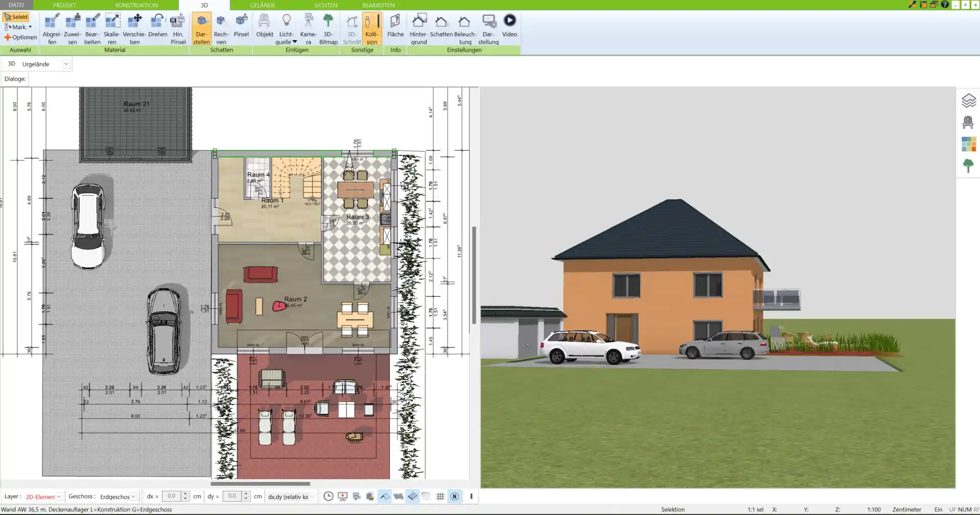Open Beleuchtung settings
The width and height of the screenshot is (980, 515).
click(465, 30)
